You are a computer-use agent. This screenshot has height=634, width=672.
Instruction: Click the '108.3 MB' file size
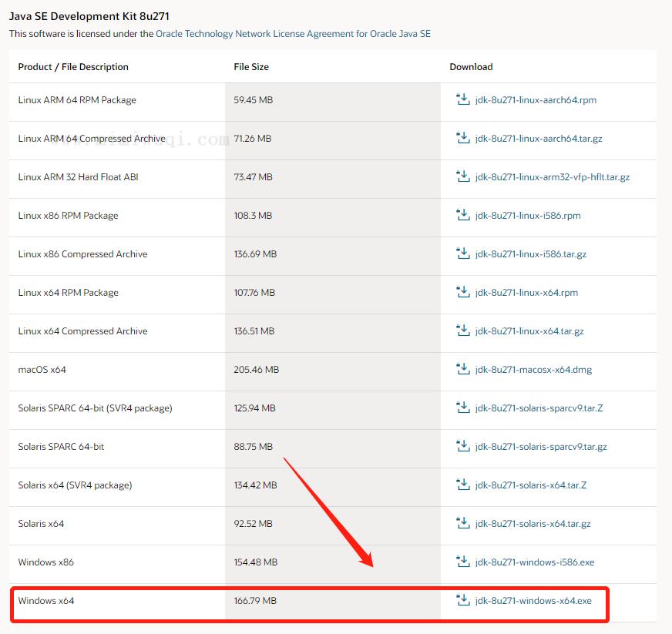pyautogui.click(x=253, y=216)
